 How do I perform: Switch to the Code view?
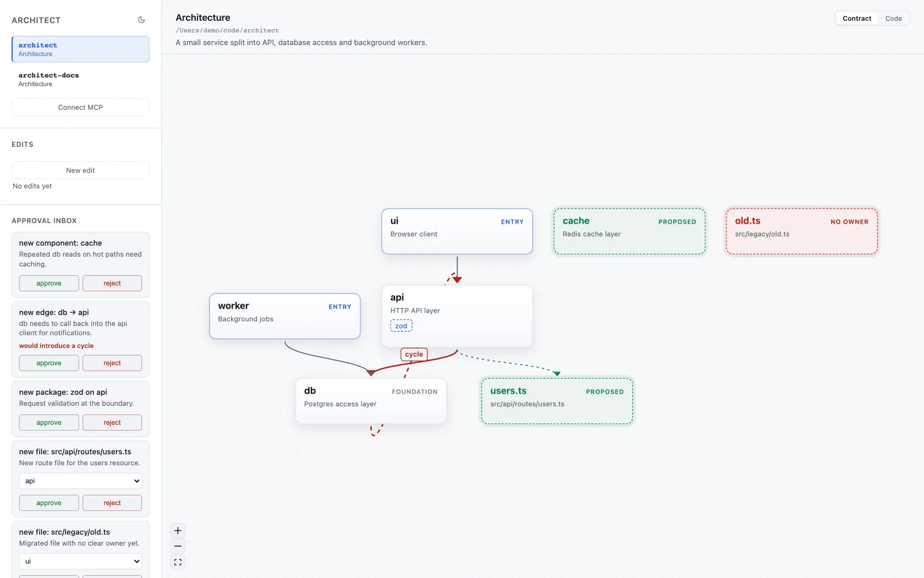point(893,18)
